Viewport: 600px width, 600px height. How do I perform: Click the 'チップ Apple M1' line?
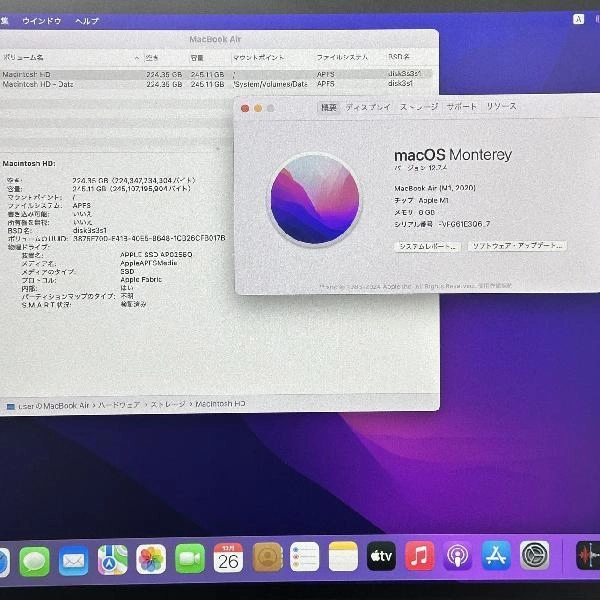[x=421, y=200]
